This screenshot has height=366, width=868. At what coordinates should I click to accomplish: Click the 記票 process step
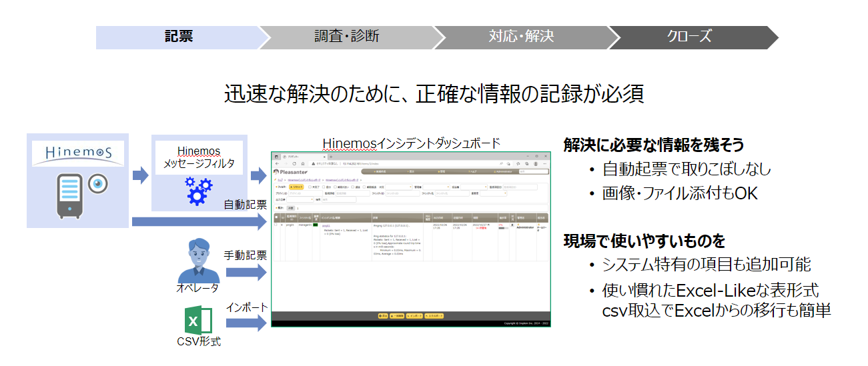click(179, 37)
